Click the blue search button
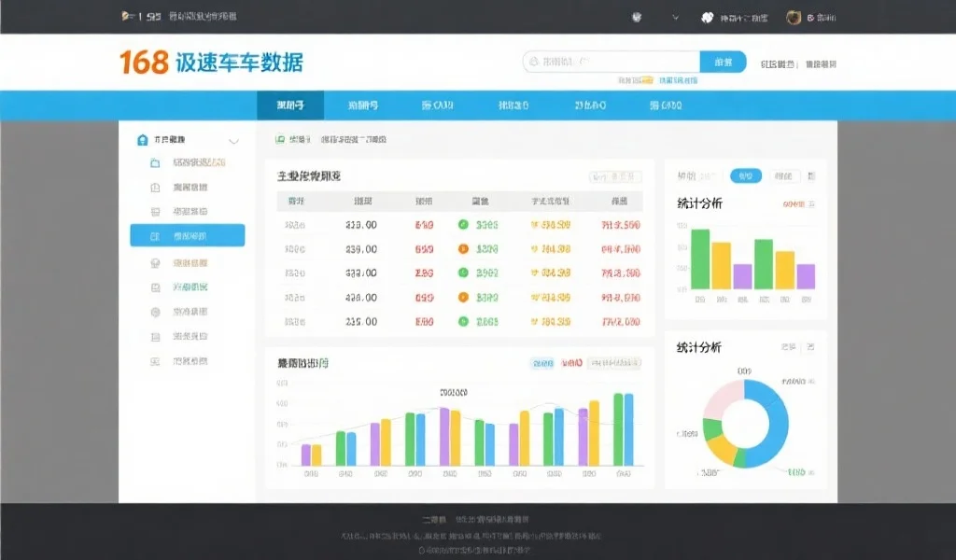 pyautogui.click(x=723, y=63)
